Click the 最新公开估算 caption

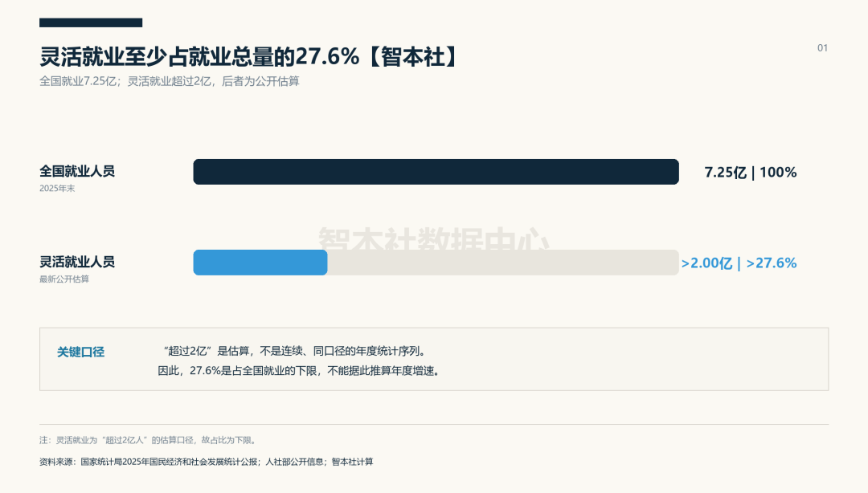pos(64,279)
